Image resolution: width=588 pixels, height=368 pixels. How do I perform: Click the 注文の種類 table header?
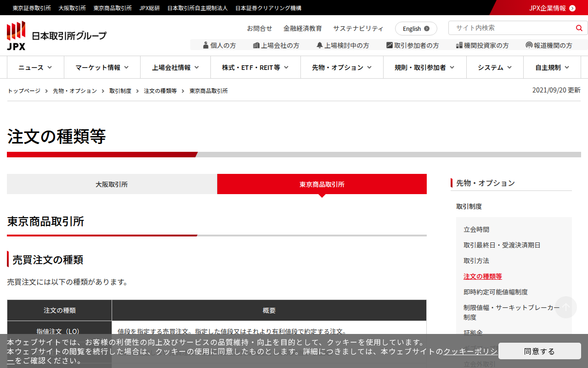[x=59, y=310]
